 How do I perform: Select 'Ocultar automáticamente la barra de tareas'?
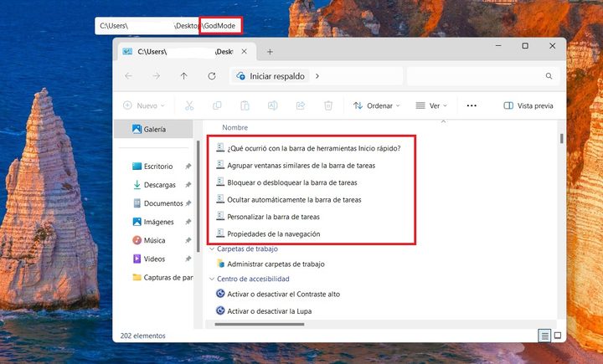tap(294, 200)
